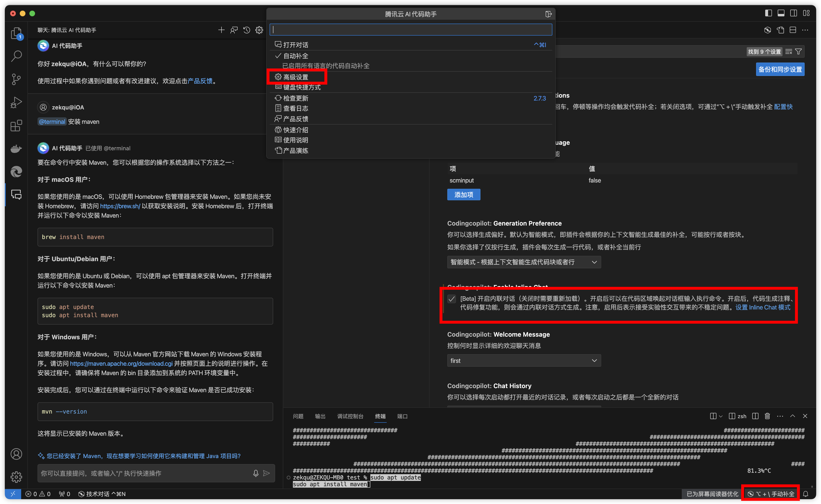
Task: Click the feedback icon in chat header
Action: (234, 30)
